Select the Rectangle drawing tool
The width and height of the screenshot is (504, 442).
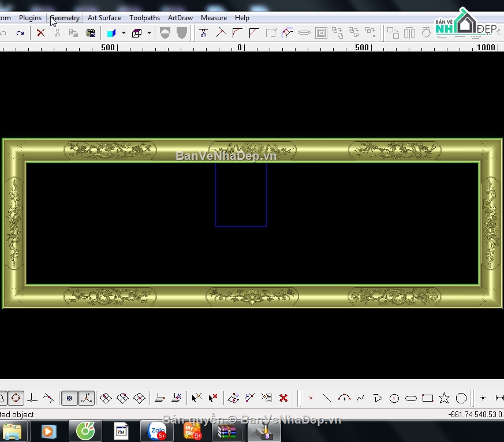pos(427,398)
